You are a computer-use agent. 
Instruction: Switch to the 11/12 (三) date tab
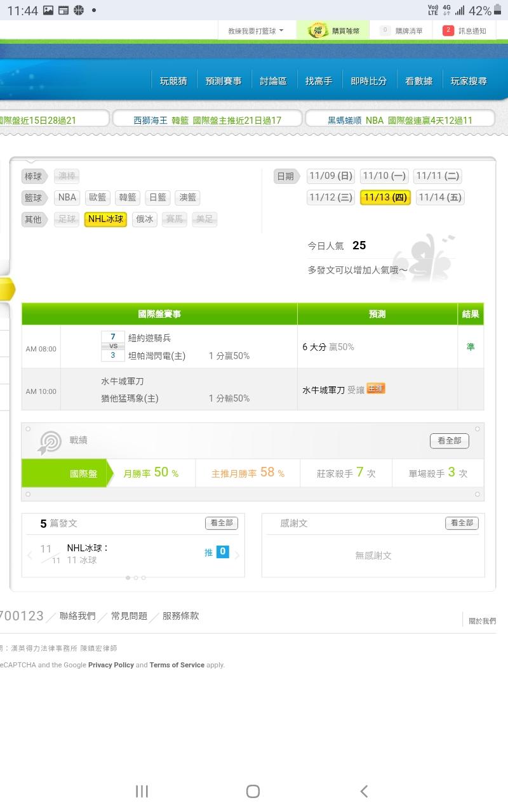tap(330, 197)
